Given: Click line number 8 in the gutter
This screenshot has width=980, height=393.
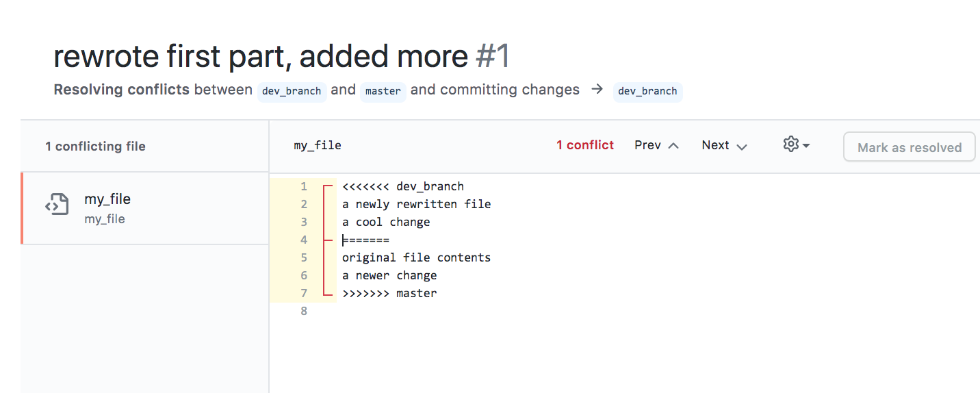Looking at the screenshot, I should tap(304, 311).
